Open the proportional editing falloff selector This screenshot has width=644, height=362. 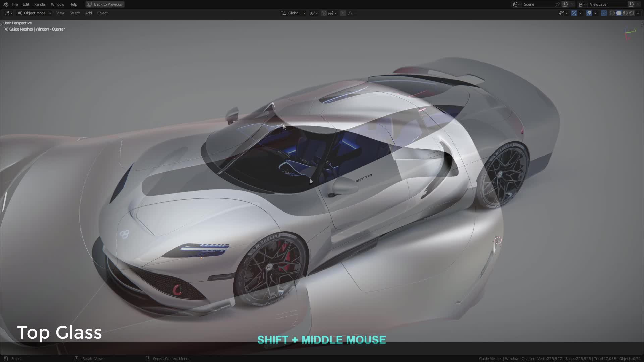coord(351,13)
